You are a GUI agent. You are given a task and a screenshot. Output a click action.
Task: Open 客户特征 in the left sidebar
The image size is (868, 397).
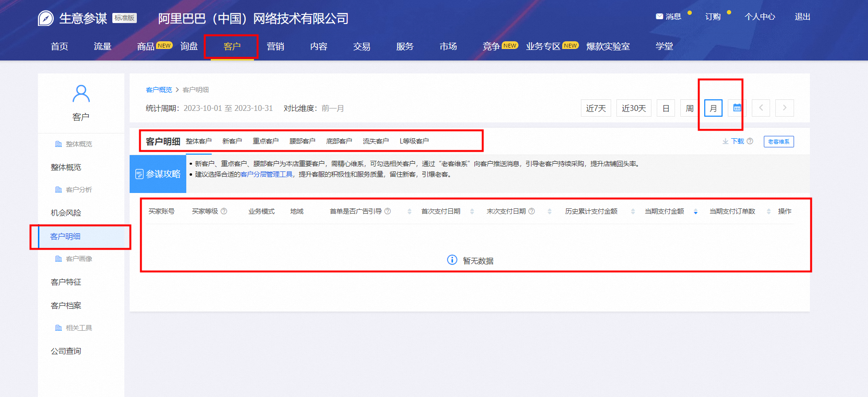pos(66,282)
